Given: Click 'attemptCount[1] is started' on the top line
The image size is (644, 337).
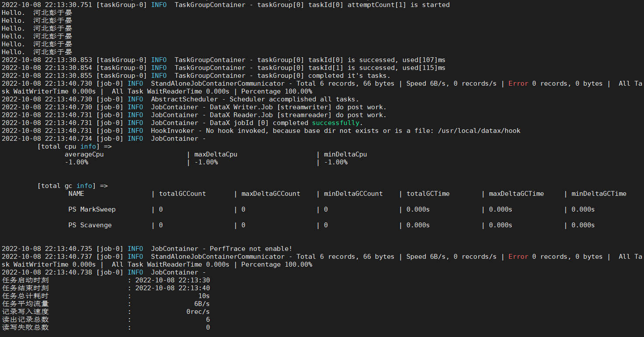Looking at the screenshot, I should (398, 5).
